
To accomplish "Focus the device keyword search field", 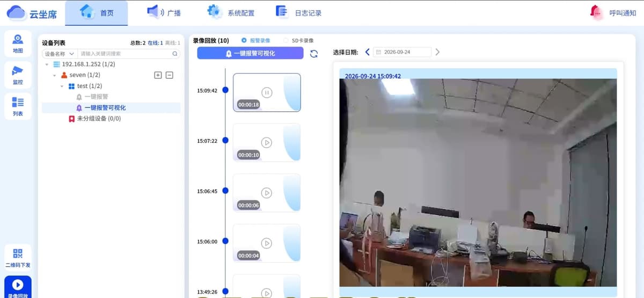I will [125, 54].
